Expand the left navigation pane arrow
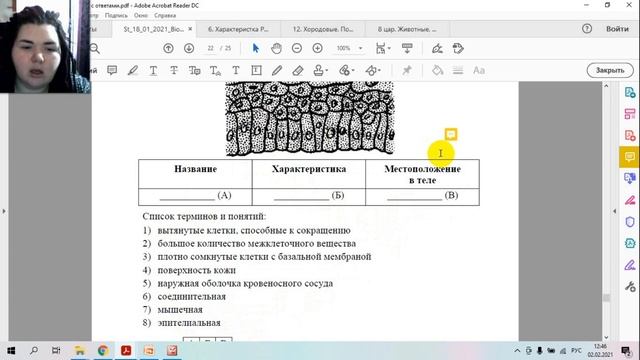The image size is (640, 360). 4,211
